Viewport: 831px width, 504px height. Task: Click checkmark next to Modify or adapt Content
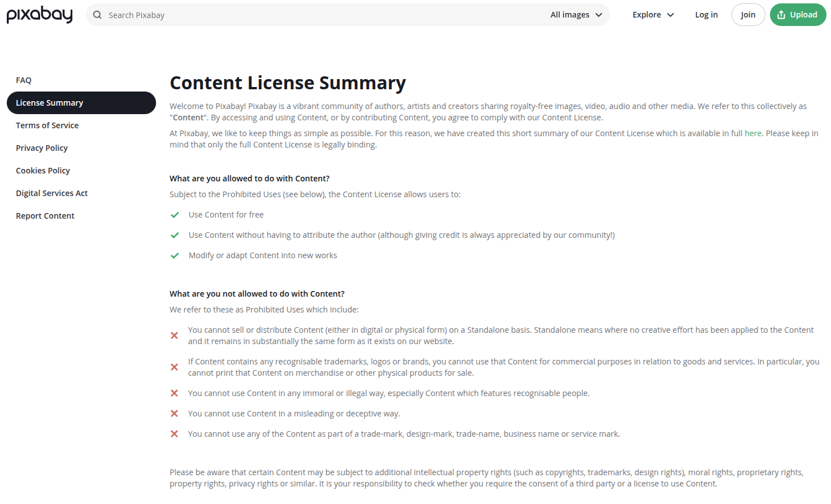click(x=175, y=255)
